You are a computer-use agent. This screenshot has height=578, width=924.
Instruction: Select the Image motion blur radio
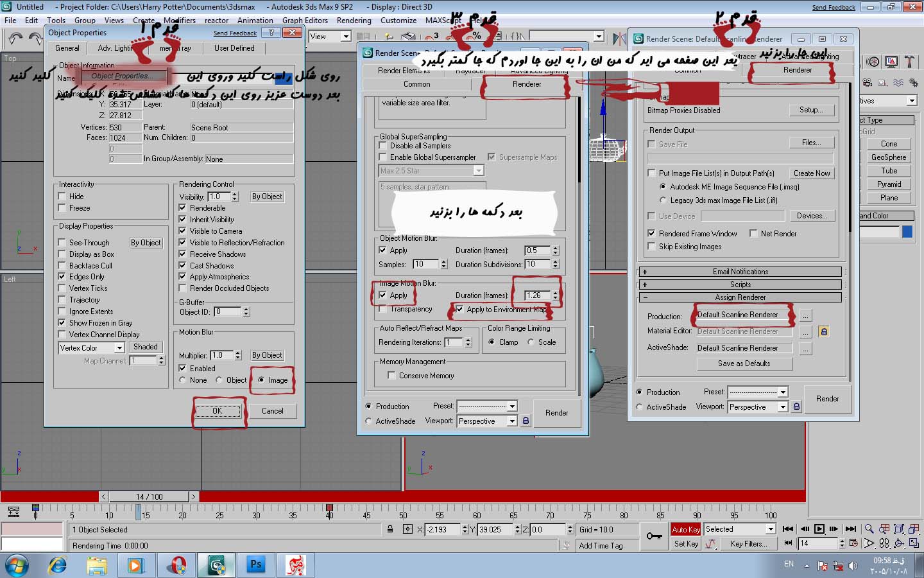[261, 380]
